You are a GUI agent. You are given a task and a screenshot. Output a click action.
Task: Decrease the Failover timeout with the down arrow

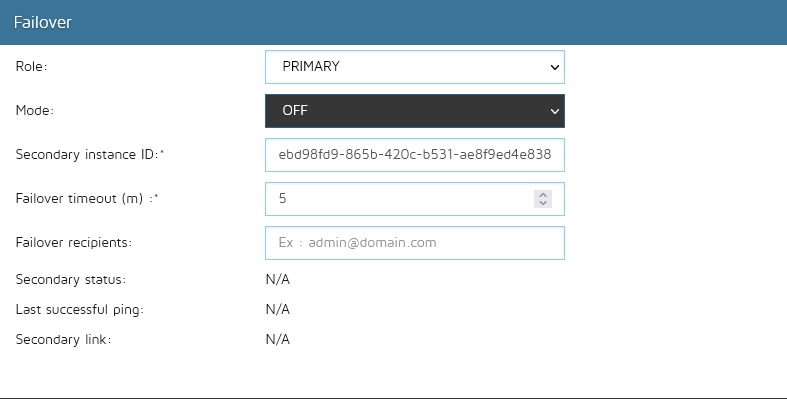543,203
